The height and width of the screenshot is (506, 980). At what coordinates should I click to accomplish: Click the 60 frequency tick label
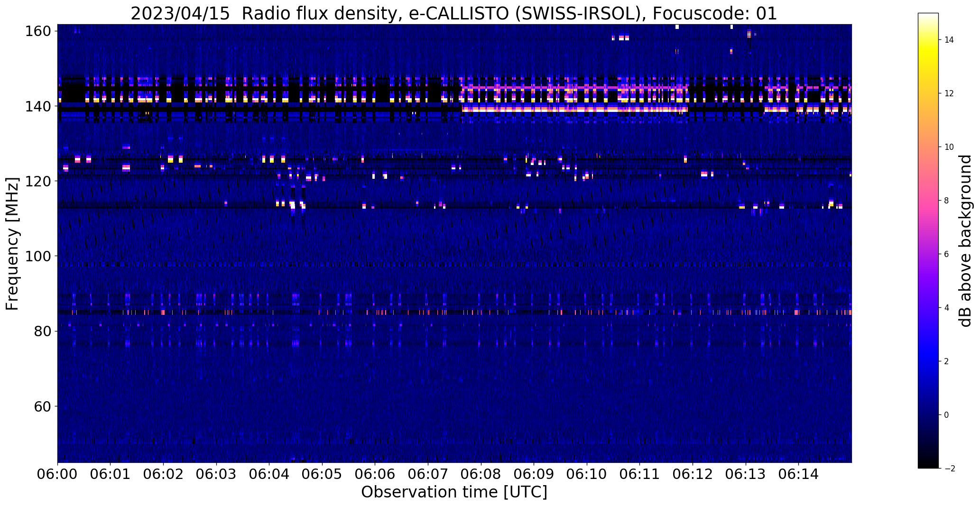pos(42,406)
